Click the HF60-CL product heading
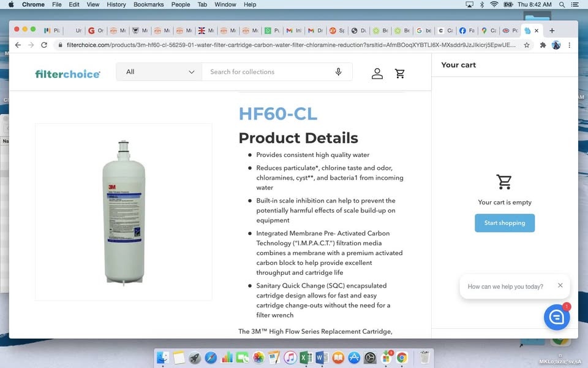Screen dimensions: 588x368 [278, 114]
